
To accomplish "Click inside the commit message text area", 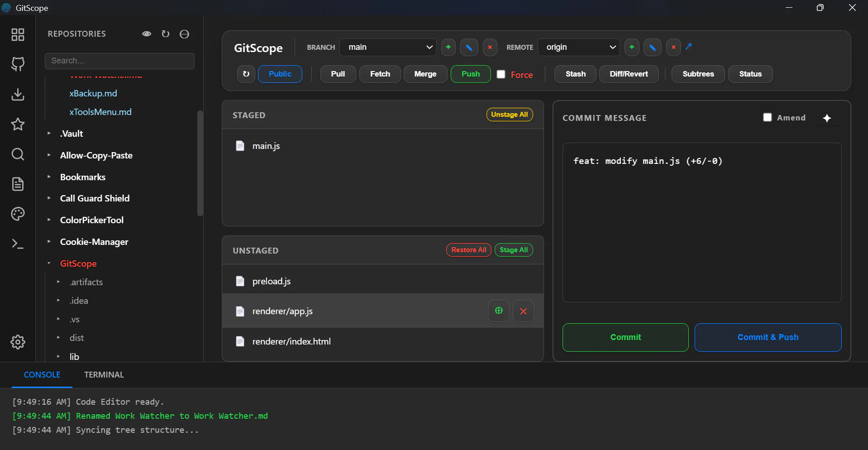I will coord(702,222).
